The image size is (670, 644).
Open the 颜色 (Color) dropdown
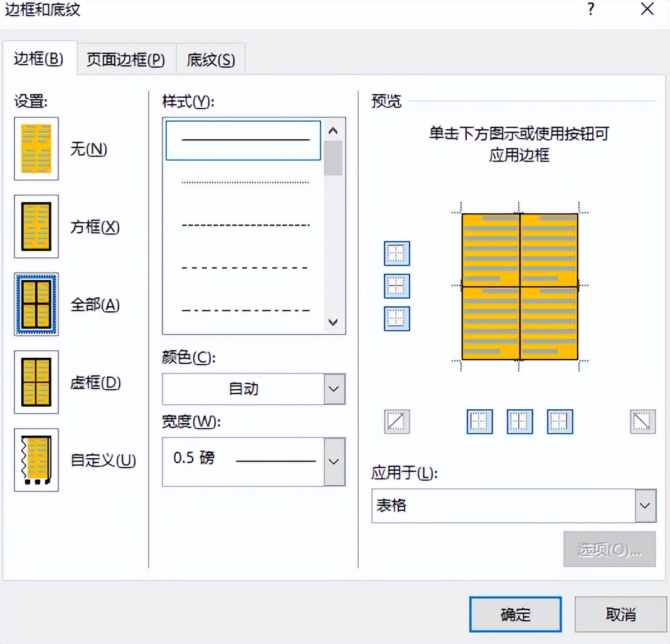click(334, 389)
